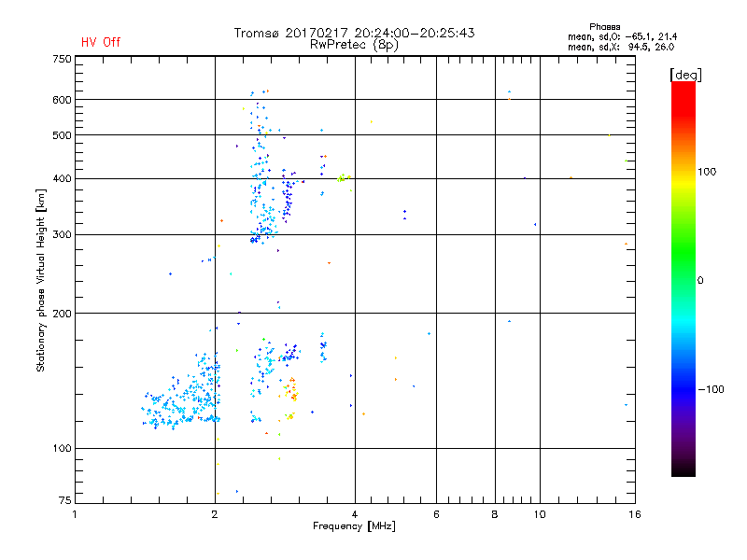Click the 'Stationary phase Virtual Height [km]' axis title
The height and width of the screenshot is (560, 747).
(x=41, y=281)
